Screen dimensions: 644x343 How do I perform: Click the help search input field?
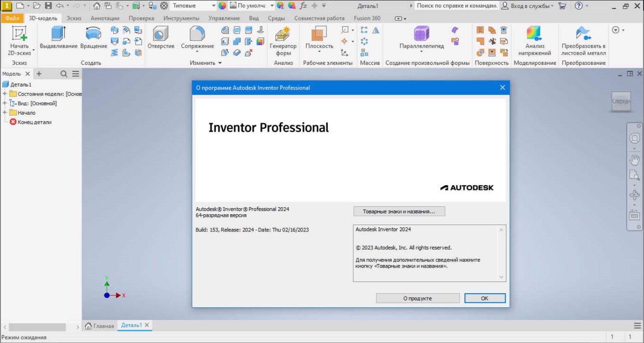pyautogui.click(x=456, y=6)
